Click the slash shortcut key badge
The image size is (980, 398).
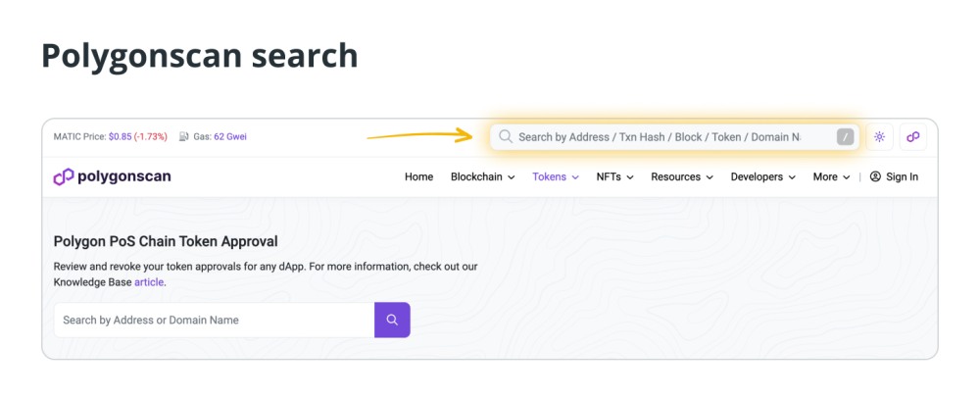tap(845, 137)
